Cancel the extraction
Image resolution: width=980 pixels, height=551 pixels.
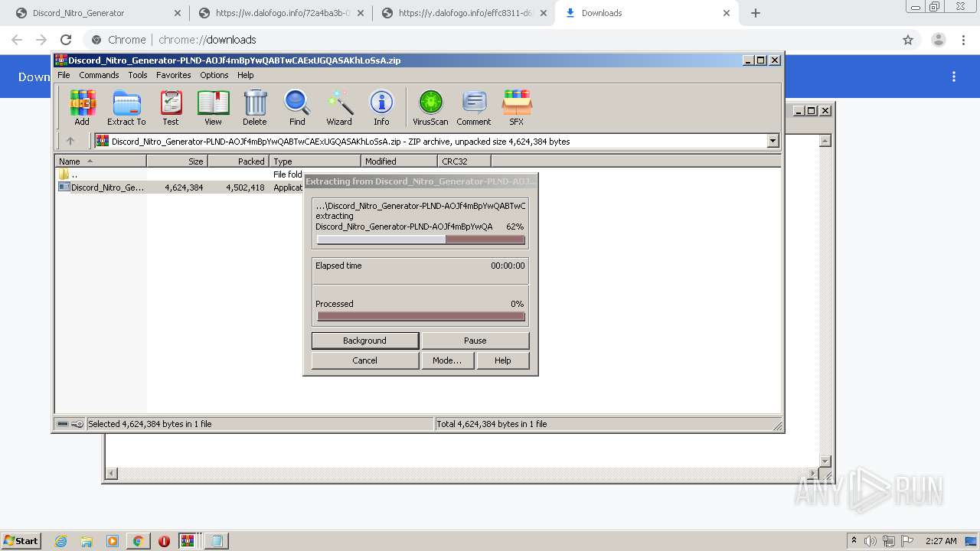365,360
